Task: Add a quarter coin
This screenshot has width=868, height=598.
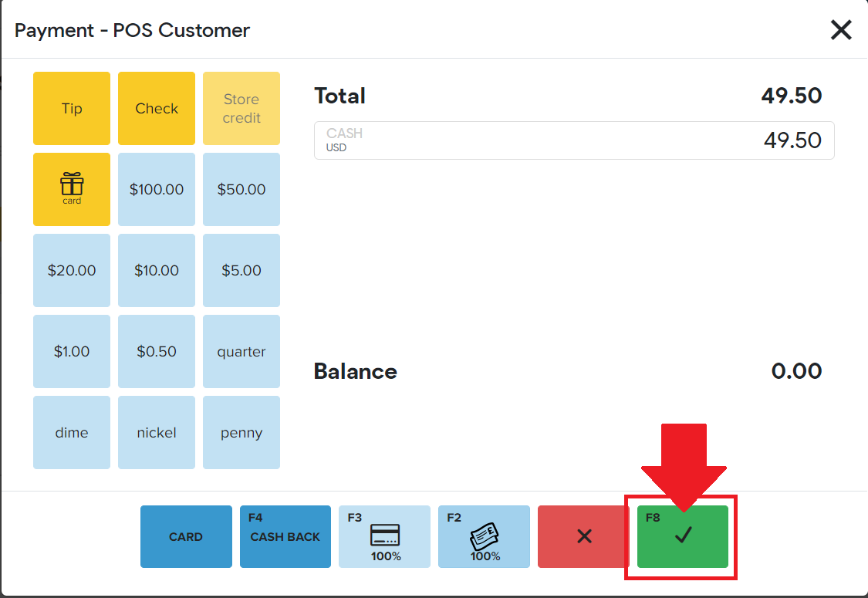Action: pyautogui.click(x=241, y=351)
